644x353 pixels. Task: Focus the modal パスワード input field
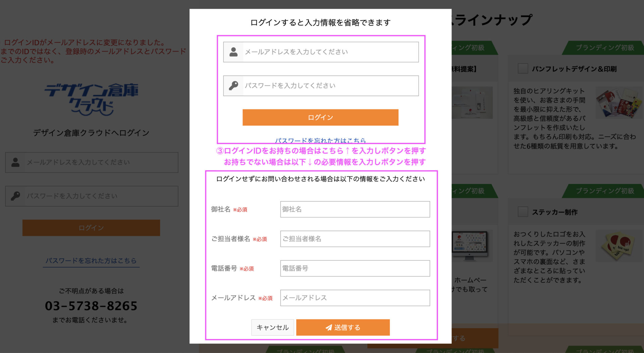pyautogui.click(x=331, y=86)
